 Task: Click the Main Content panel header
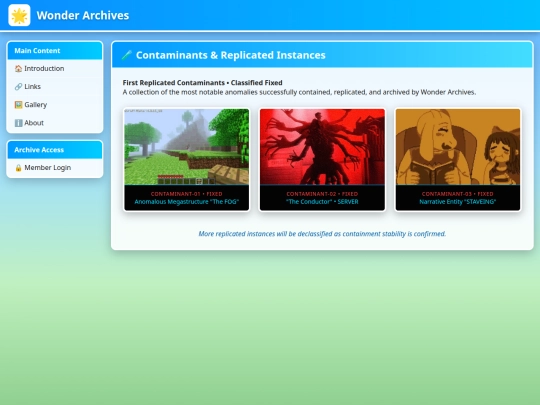click(55, 51)
